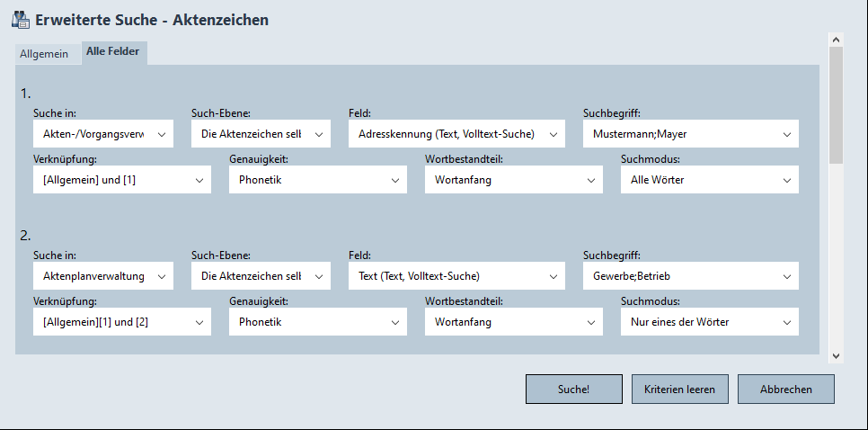Open the Gewerbe;Betrieb Suchbegriff dropdown
Screen dimensions: 868x430
coord(690,276)
